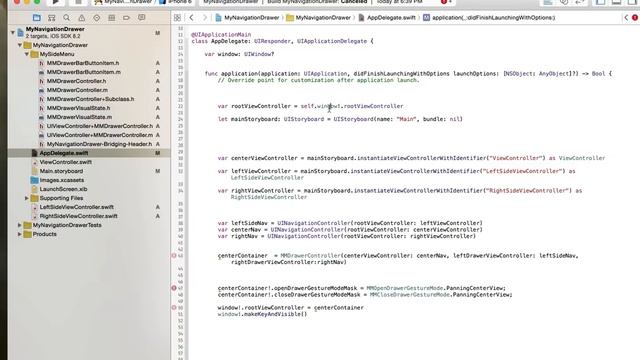
Task: Open the Test navigator
Action: 96,18
